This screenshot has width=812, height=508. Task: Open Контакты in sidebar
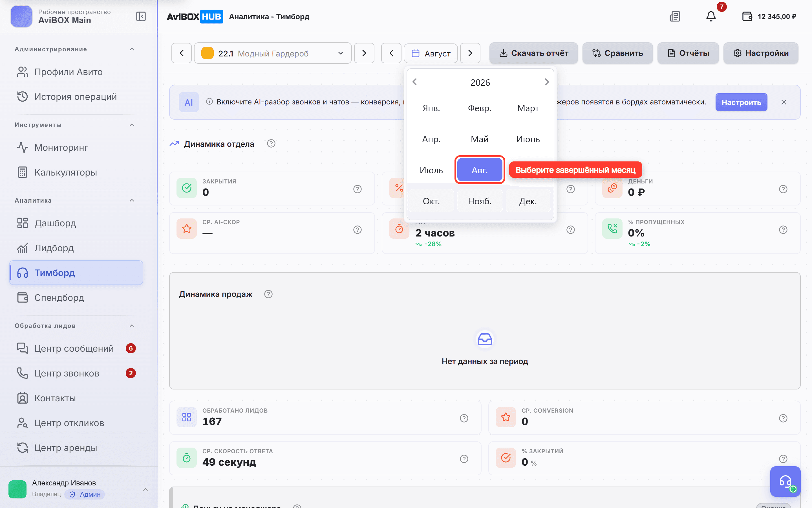(x=76, y=398)
